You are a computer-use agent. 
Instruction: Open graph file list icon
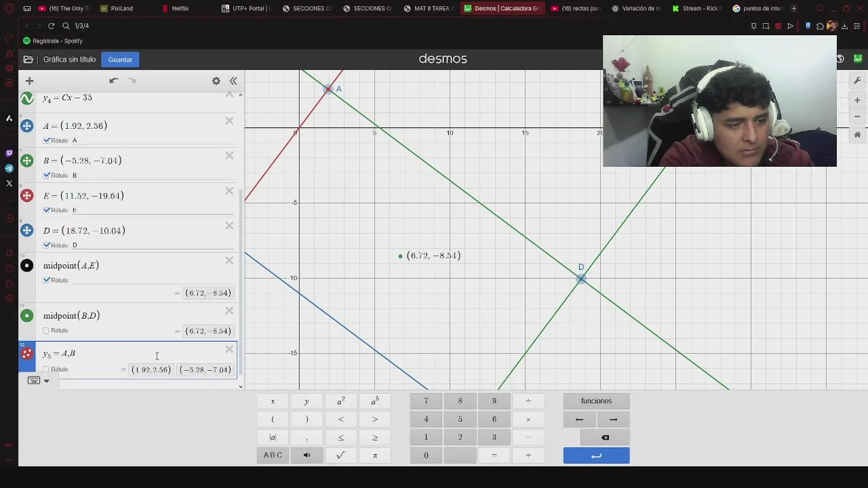pyautogui.click(x=28, y=60)
